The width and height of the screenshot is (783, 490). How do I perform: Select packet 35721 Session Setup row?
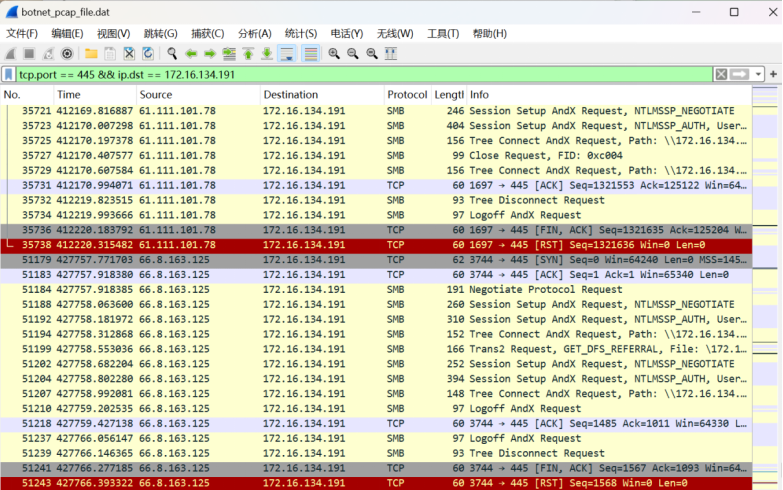pyautogui.click(x=376, y=111)
